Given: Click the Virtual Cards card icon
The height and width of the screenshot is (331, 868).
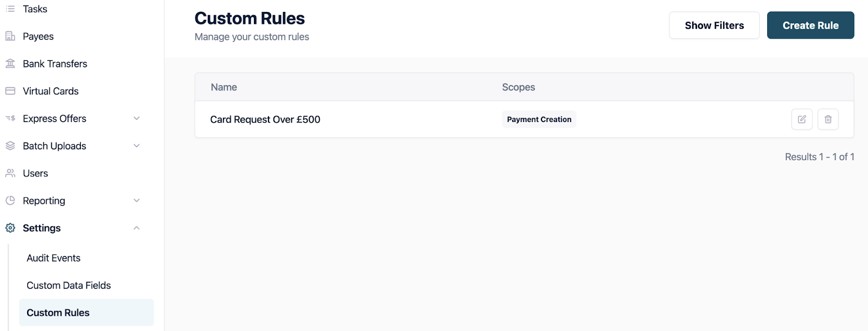Looking at the screenshot, I should coord(10,91).
